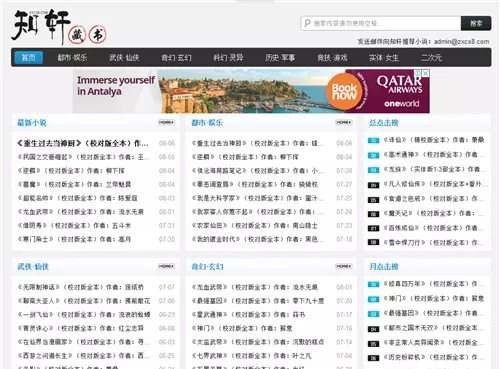Click MORE icon beside 最新小说 heading
This screenshot has width=500, height=369.
point(166,122)
